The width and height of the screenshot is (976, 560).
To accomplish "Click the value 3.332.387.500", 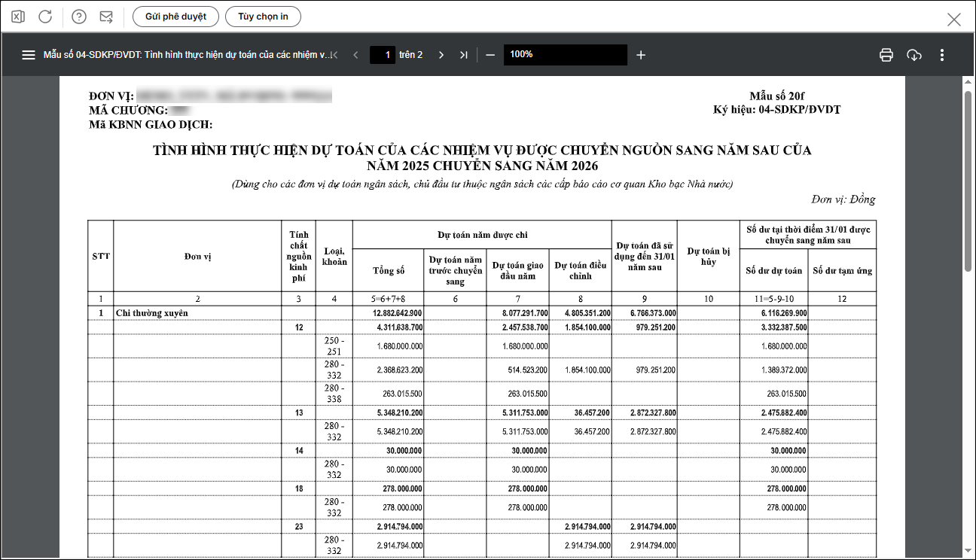I will [x=785, y=327].
